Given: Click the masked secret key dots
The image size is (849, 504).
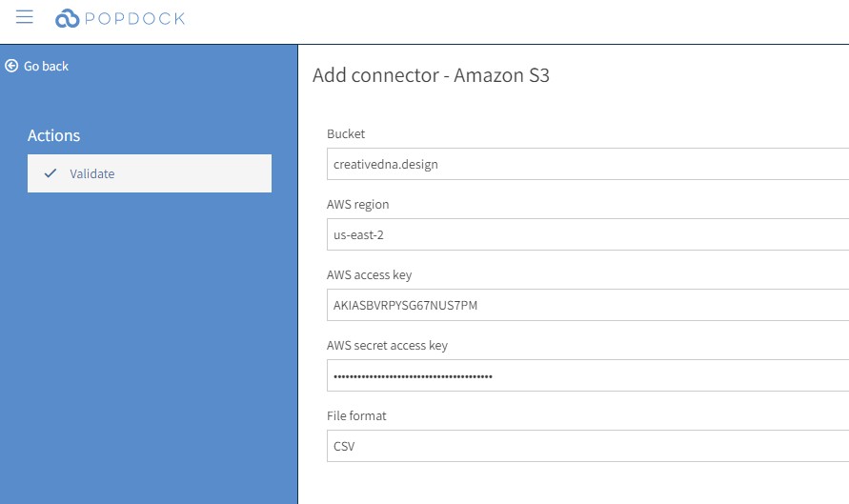Looking at the screenshot, I should click(x=413, y=376).
